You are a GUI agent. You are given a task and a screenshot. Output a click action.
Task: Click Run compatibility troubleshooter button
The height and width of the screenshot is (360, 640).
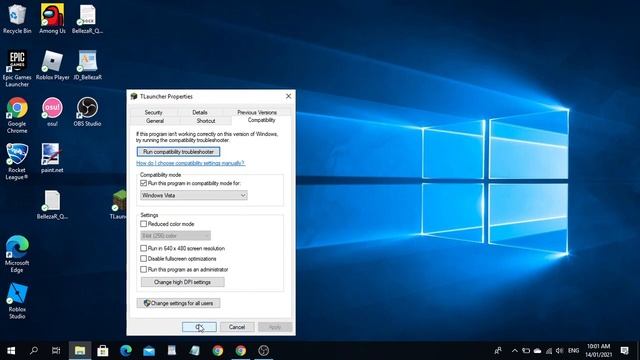point(178,152)
